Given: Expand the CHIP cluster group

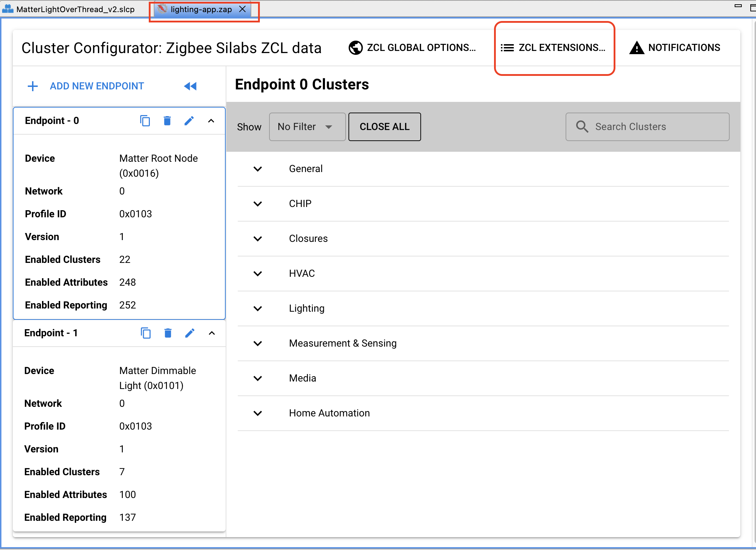Looking at the screenshot, I should 258,204.
